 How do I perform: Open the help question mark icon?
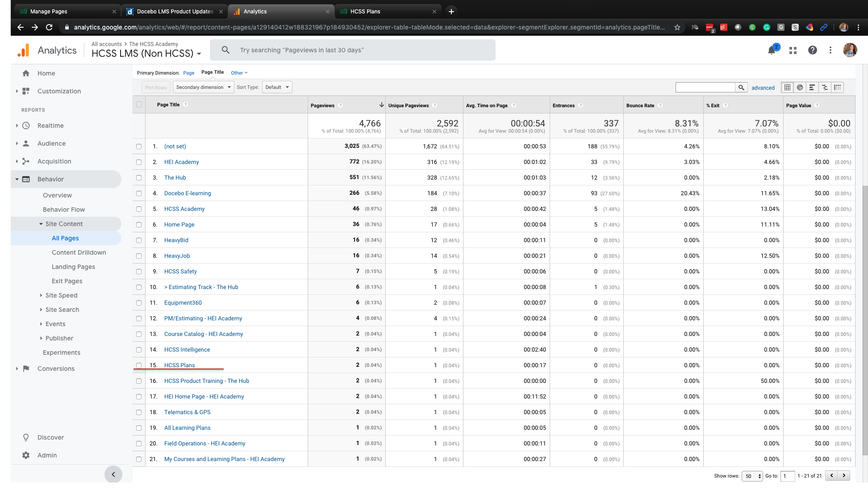click(813, 50)
